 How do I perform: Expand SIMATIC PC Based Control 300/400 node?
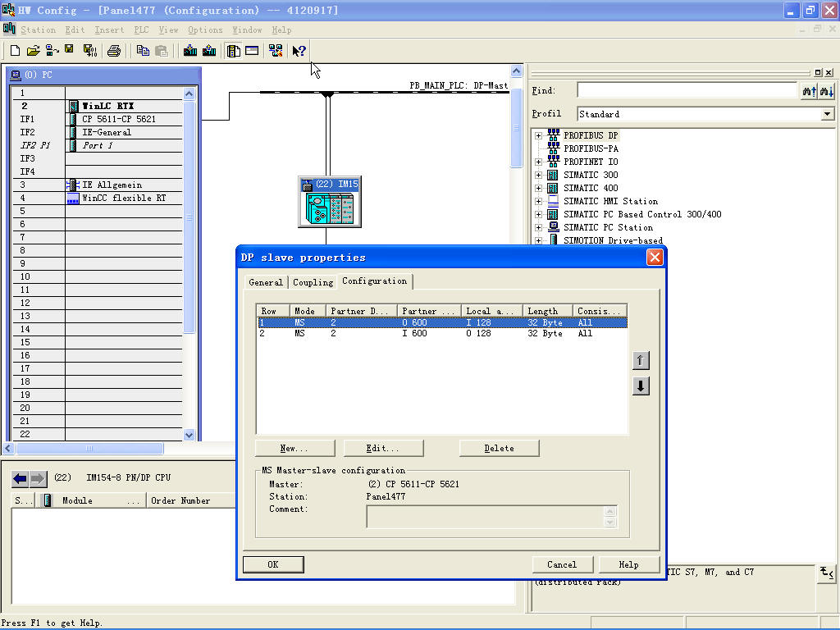(x=538, y=214)
